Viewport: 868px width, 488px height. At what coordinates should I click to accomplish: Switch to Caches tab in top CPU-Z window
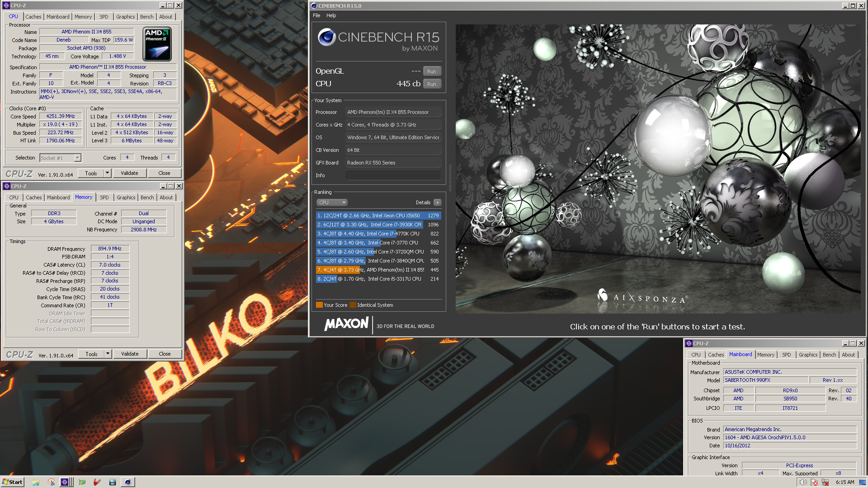coord(33,17)
